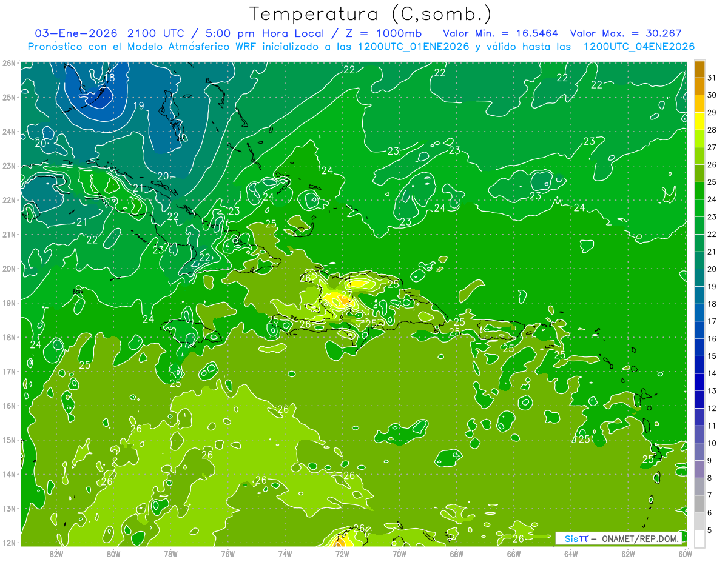Click the '12N' latitude axis label
728x562 pixels.
(8, 543)
